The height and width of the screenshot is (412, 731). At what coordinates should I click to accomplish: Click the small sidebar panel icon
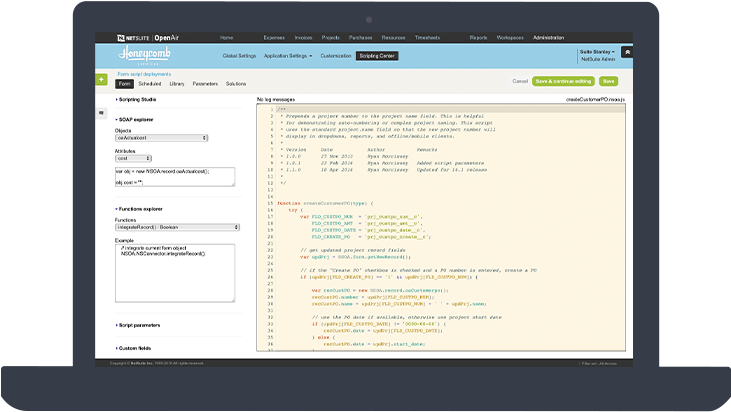tap(102, 114)
